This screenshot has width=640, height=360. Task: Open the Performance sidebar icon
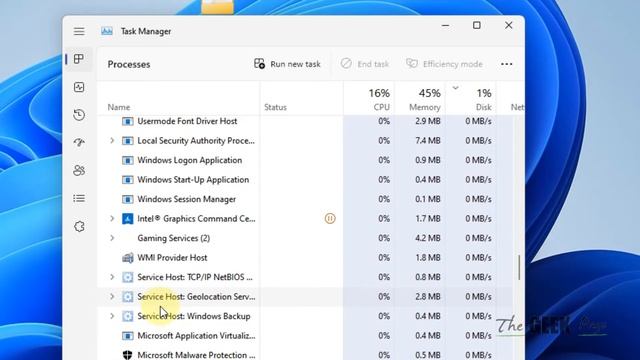tap(79, 87)
